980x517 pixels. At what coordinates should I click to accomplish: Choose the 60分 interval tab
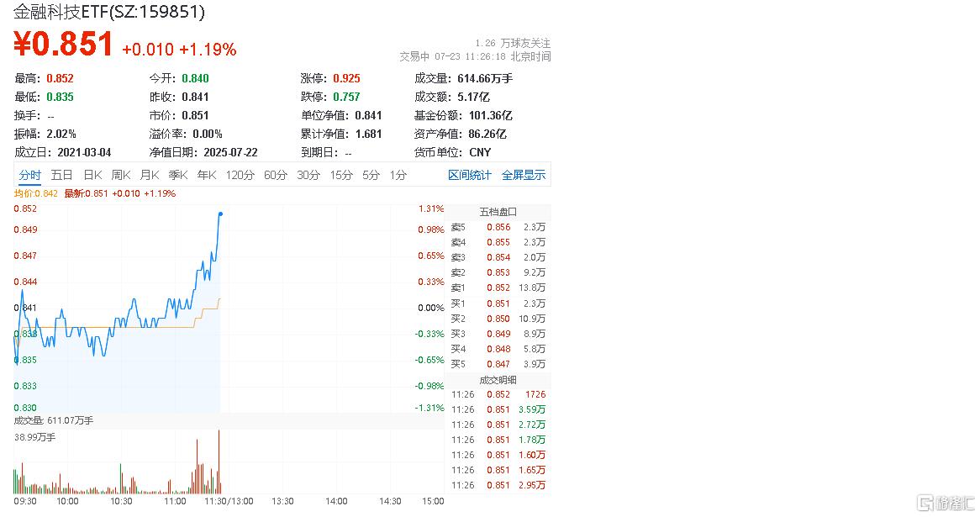[275, 175]
